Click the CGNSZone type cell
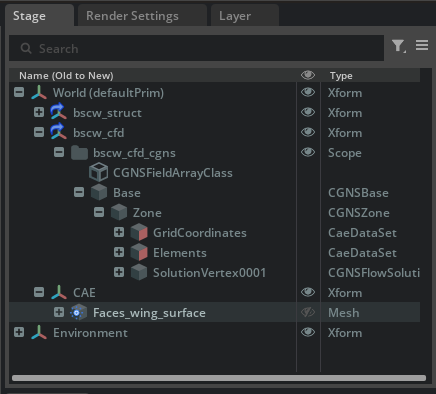 [x=359, y=213]
